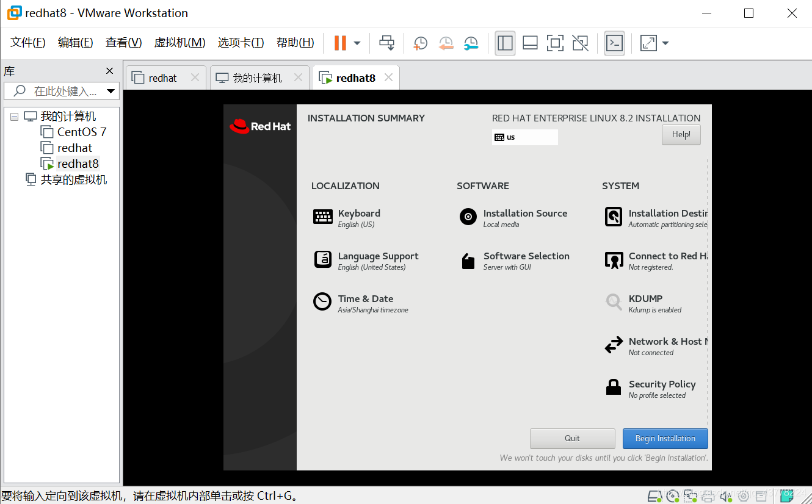Select CentOS 7 in the library tree

tap(82, 132)
